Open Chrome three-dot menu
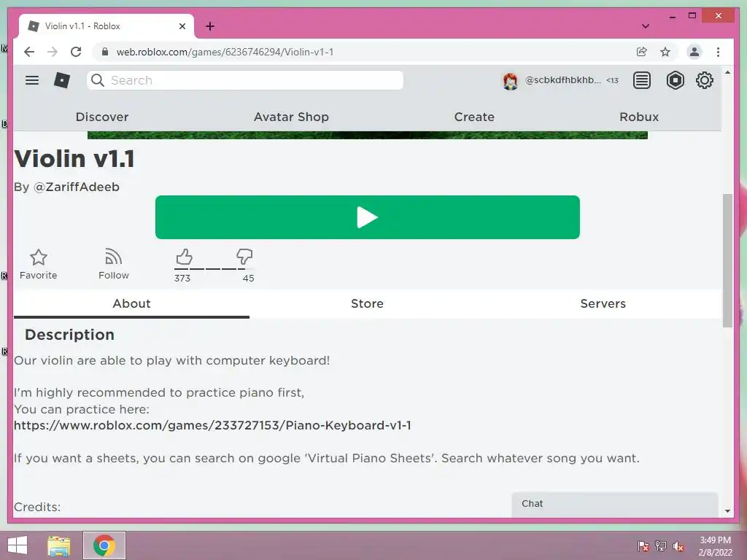 coord(718,52)
